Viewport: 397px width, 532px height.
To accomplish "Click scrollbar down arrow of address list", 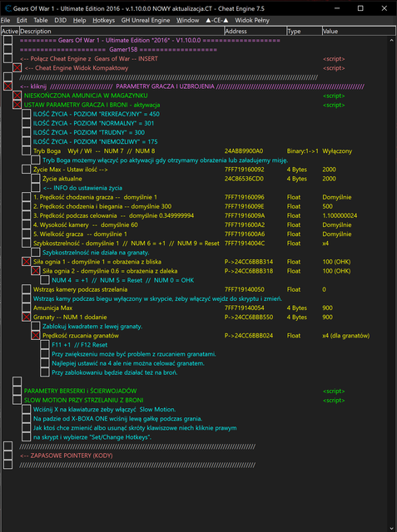I will [391, 528].
